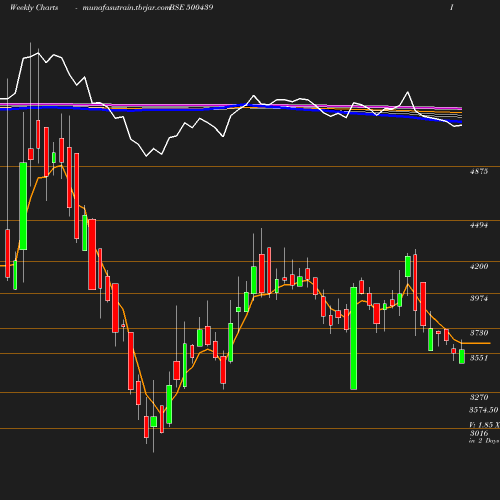Viewport: 500px width, 500px height.
Task: Click the 'BSE 509439' symbol label
Action: [x=192, y=7]
